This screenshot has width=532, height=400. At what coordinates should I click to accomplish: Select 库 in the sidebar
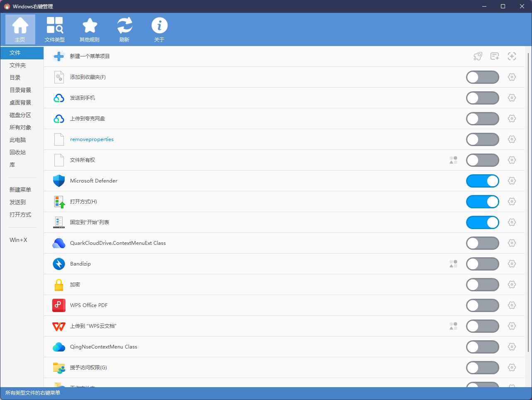[x=22, y=165]
